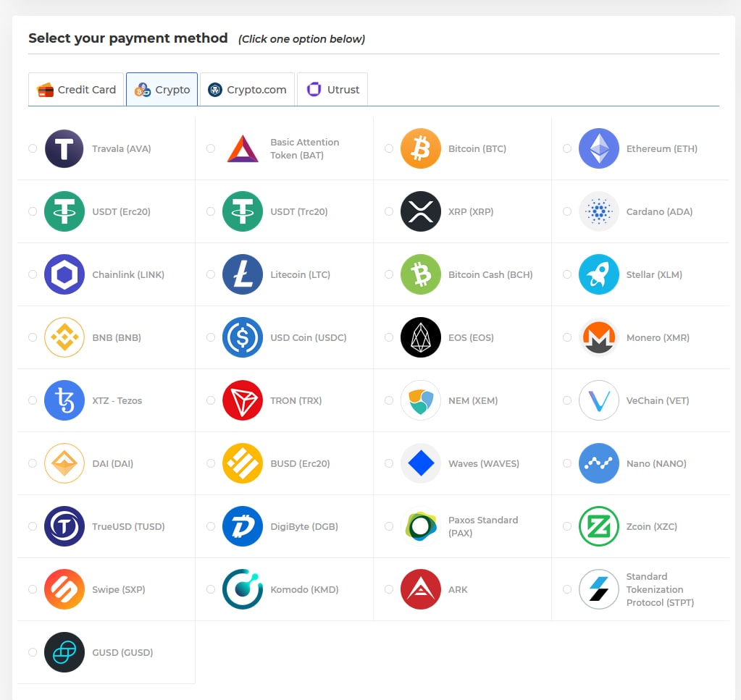Open the Crypto.com payment tab
The image size is (741, 700).
[247, 89]
